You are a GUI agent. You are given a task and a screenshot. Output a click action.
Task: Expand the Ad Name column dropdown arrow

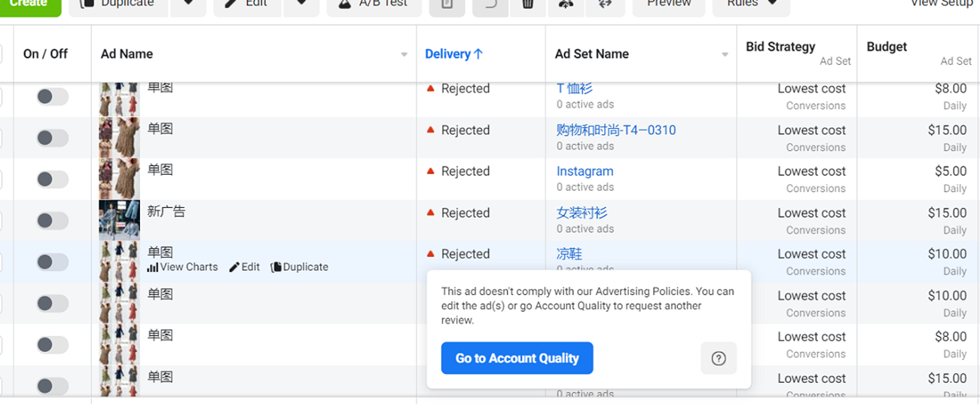405,54
